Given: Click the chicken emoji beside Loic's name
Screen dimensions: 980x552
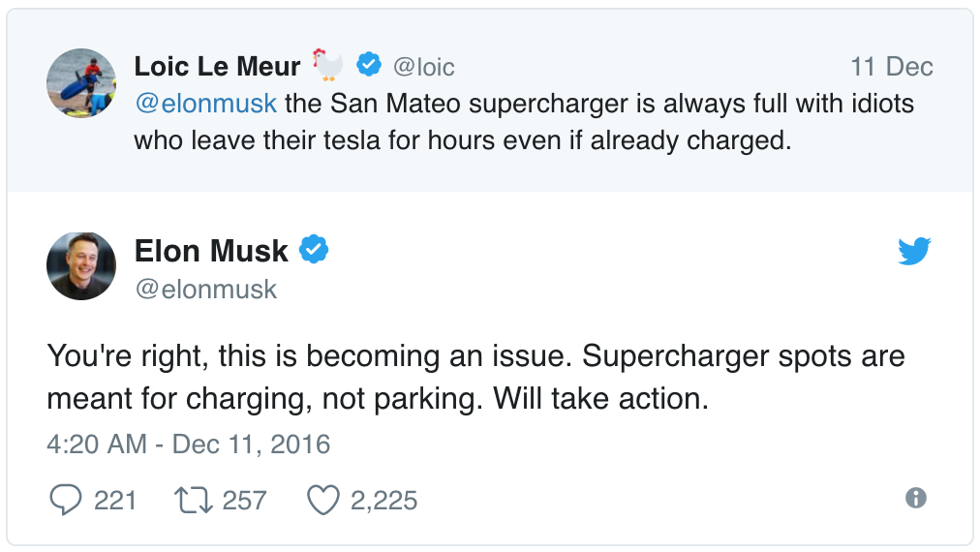Looking at the screenshot, I should [x=327, y=66].
